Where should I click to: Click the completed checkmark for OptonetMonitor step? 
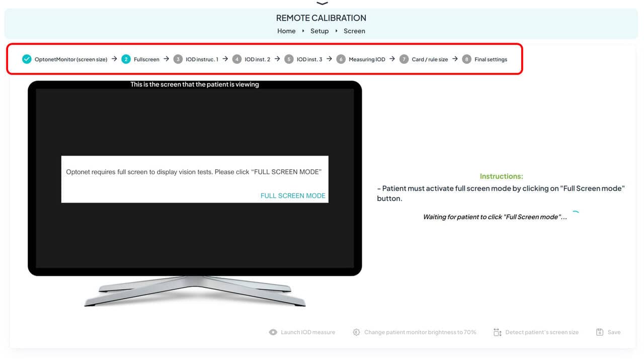pyautogui.click(x=27, y=59)
